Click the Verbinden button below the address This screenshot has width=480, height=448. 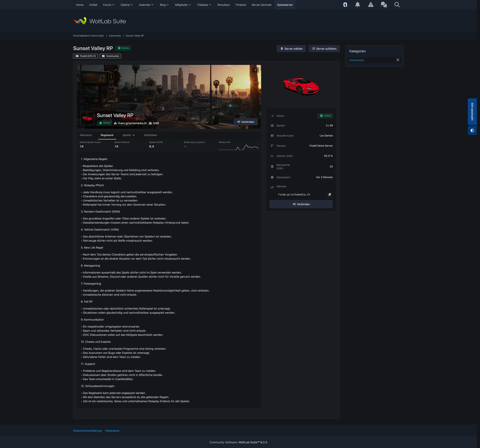click(301, 204)
